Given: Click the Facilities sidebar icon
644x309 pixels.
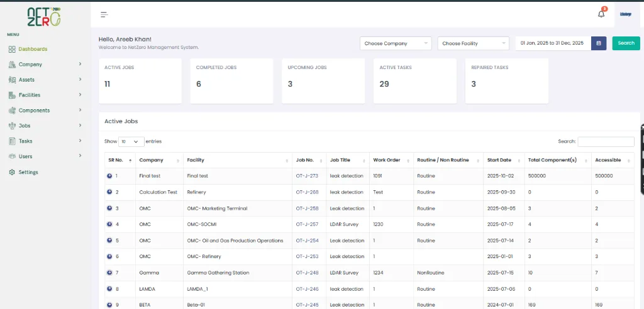Looking at the screenshot, I should (12, 95).
